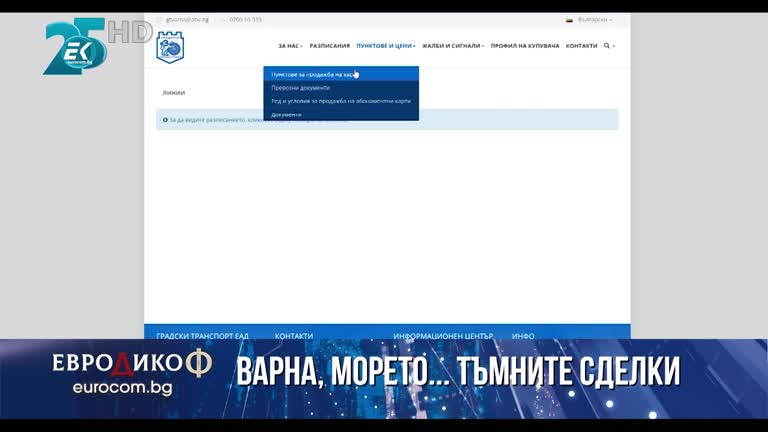768x432 pixels.
Task: Click the phone number 0700 10 333
Action: click(x=245, y=20)
